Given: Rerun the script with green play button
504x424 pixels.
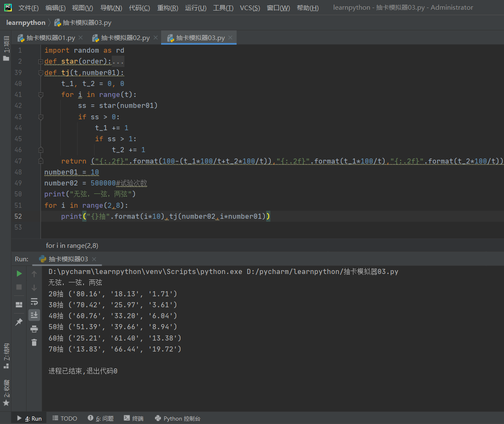Looking at the screenshot, I should coord(19,274).
